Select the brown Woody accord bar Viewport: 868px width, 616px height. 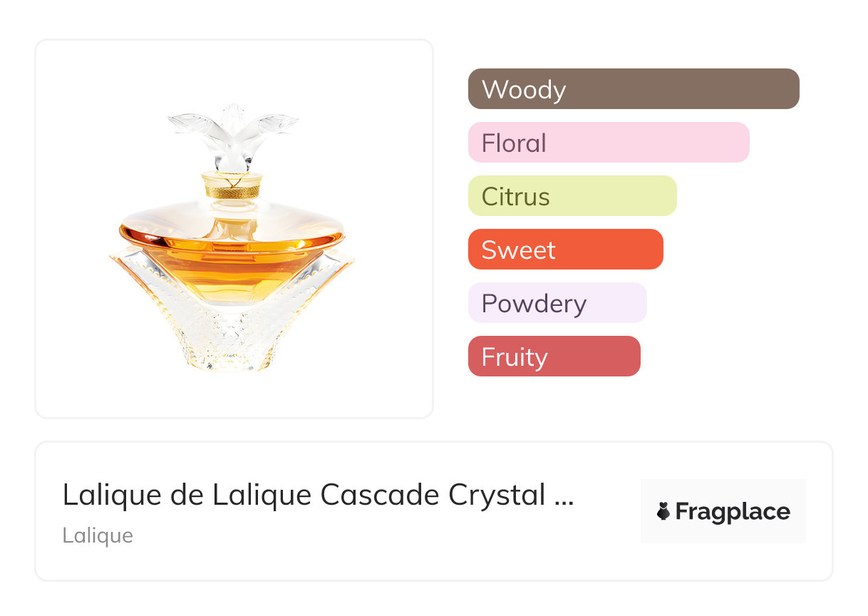coord(633,89)
